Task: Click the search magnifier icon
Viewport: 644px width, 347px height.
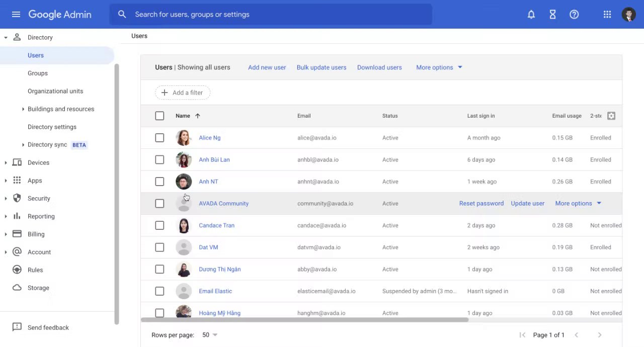Action: tap(122, 14)
